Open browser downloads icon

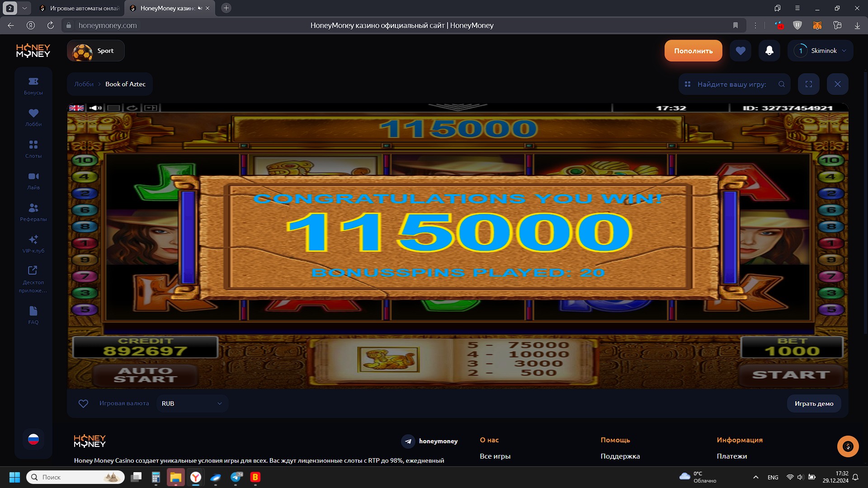pyautogui.click(x=857, y=26)
